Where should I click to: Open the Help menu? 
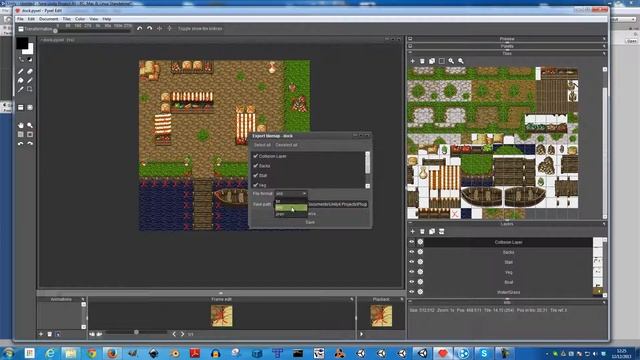107,19
